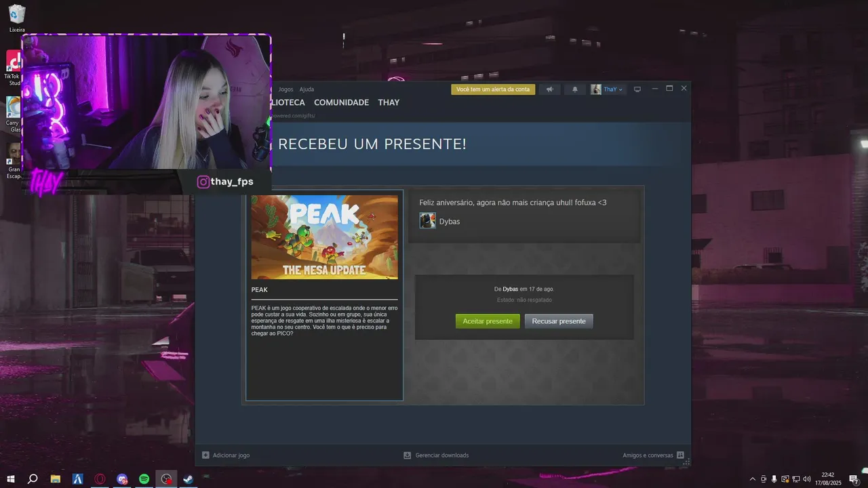This screenshot has width=868, height=488.
Task: Click the microphone tray icon
Action: pyautogui.click(x=774, y=479)
